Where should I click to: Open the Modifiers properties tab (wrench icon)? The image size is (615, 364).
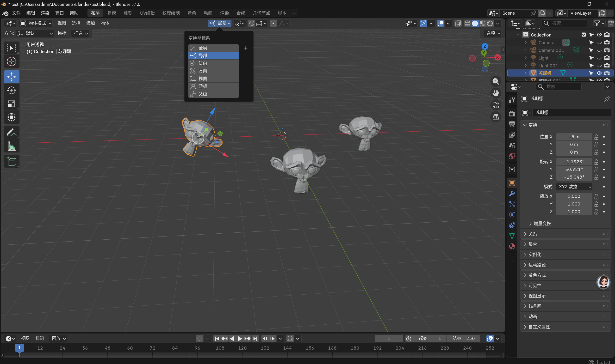coord(512,194)
